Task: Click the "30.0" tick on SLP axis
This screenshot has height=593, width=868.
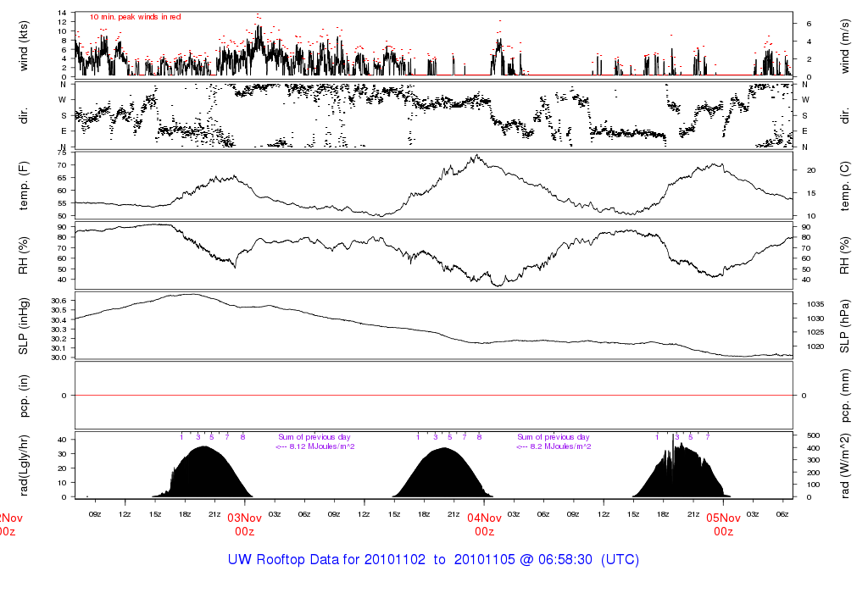Action: 58,357
